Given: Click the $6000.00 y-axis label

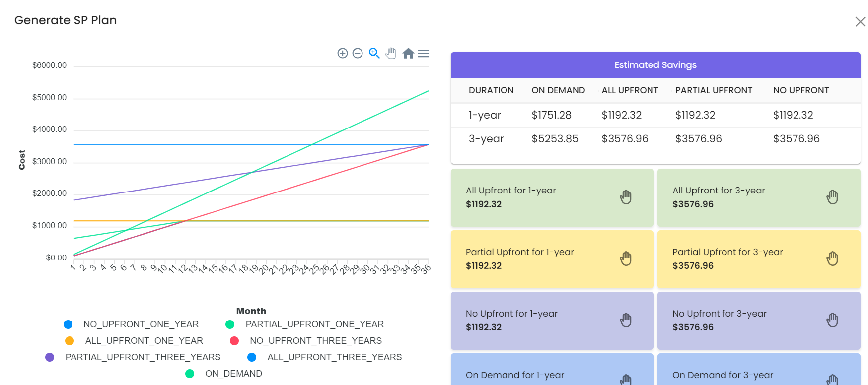Looking at the screenshot, I should 49,65.
